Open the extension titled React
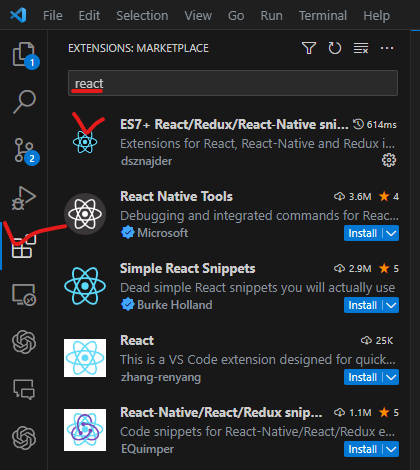This screenshot has width=420, height=470. coord(137,340)
